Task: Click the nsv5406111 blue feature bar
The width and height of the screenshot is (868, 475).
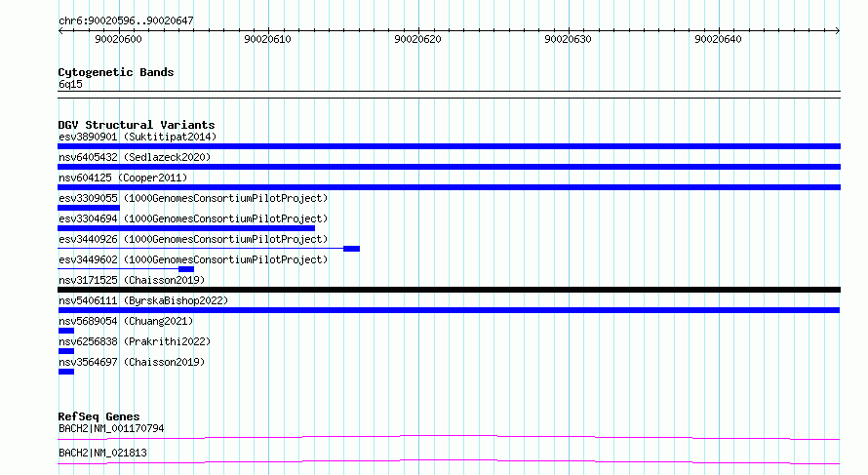Action: coord(449,310)
